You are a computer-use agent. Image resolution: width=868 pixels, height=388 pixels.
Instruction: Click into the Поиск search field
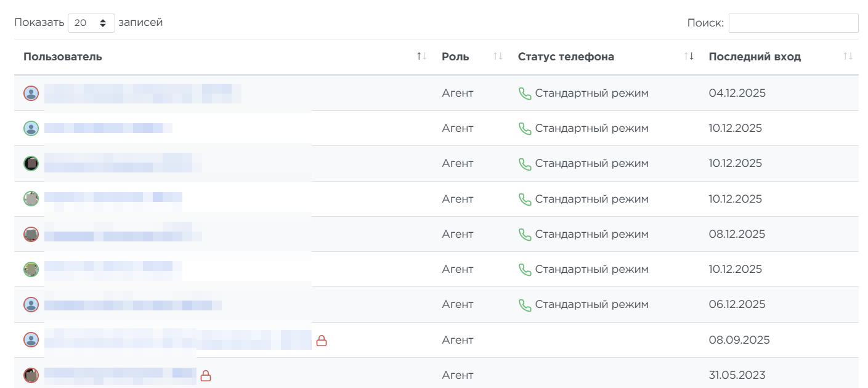(x=793, y=23)
